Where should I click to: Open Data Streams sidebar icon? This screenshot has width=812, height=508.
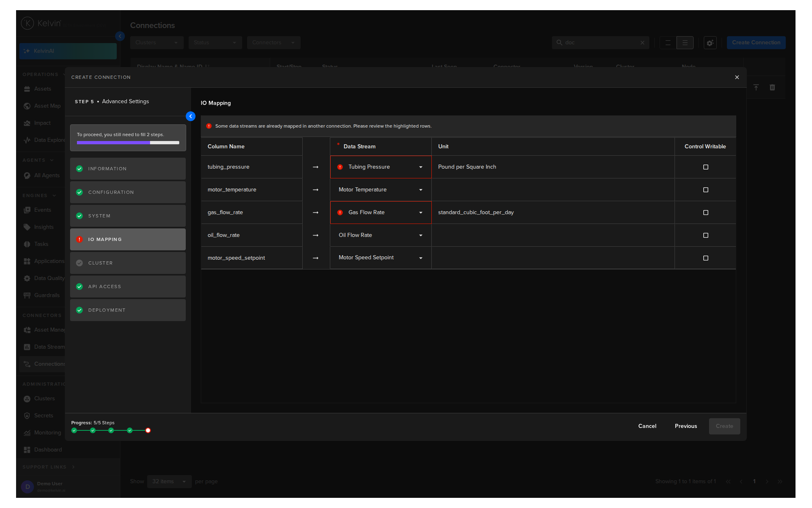coord(27,347)
